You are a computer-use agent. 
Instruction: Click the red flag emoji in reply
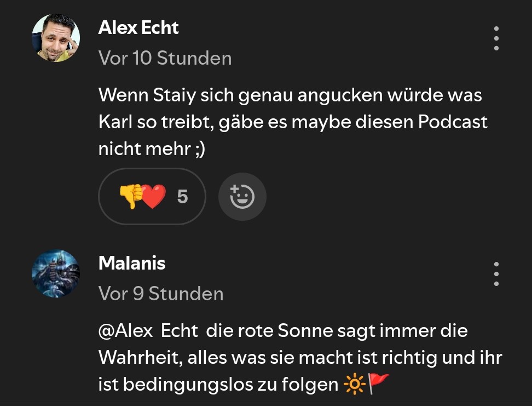tap(378, 384)
